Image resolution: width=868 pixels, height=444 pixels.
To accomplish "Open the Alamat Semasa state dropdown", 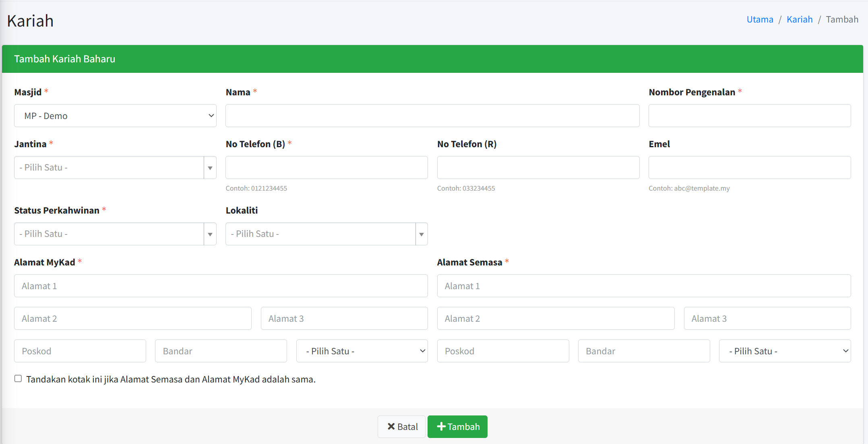I will tap(785, 351).
